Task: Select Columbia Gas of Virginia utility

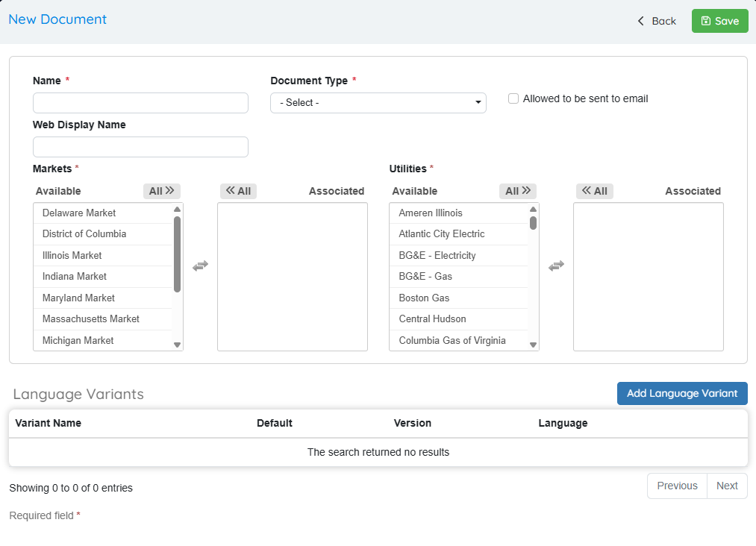Action: [459, 340]
